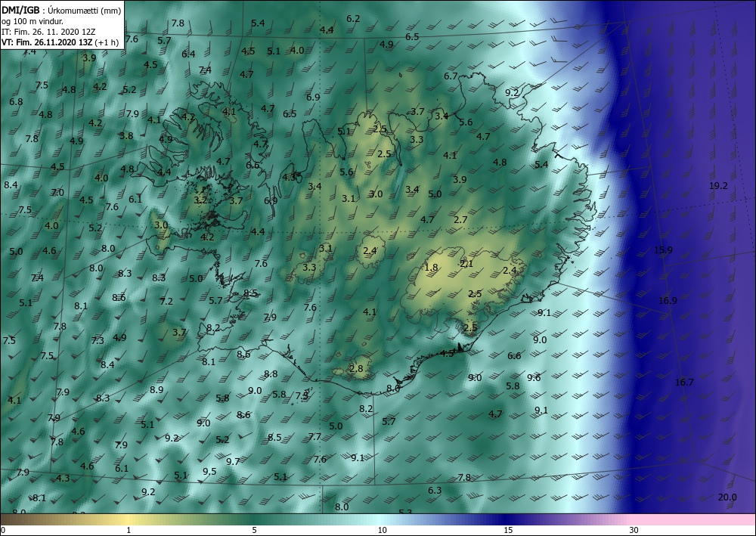
Task: Click the 3.2 value in the west
Action: click(x=200, y=200)
